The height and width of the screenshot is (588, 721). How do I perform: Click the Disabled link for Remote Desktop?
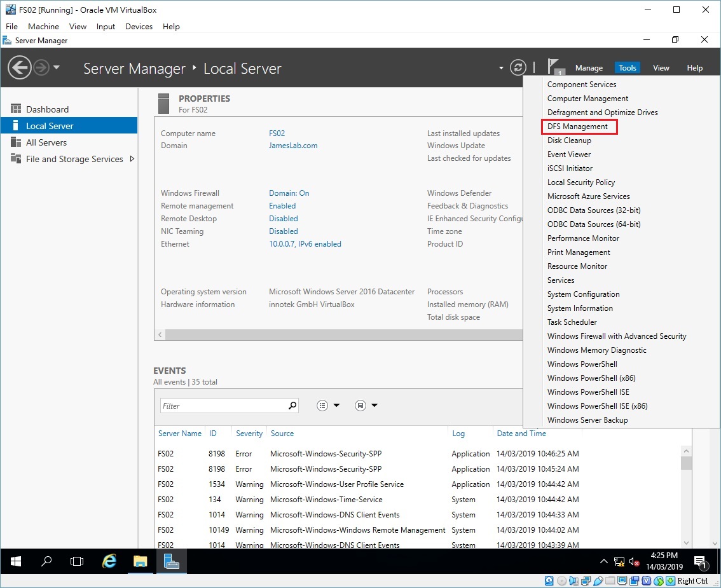pos(283,218)
